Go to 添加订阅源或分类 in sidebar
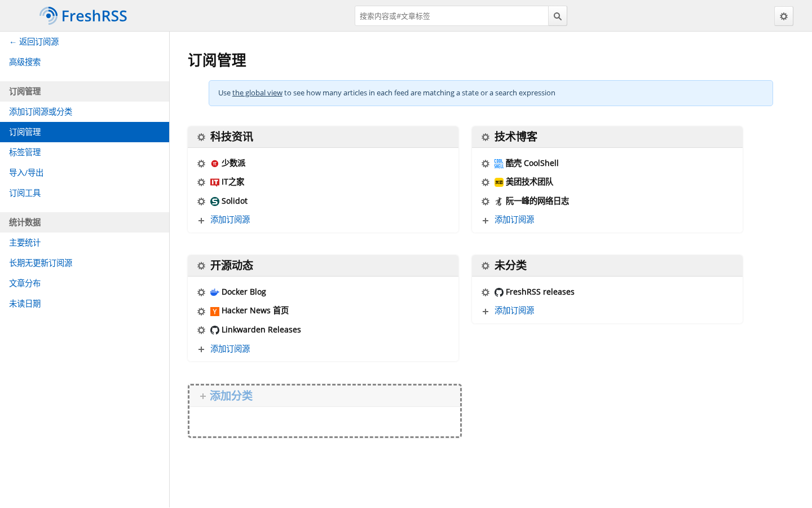The image size is (812, 508). click(85, 112)
